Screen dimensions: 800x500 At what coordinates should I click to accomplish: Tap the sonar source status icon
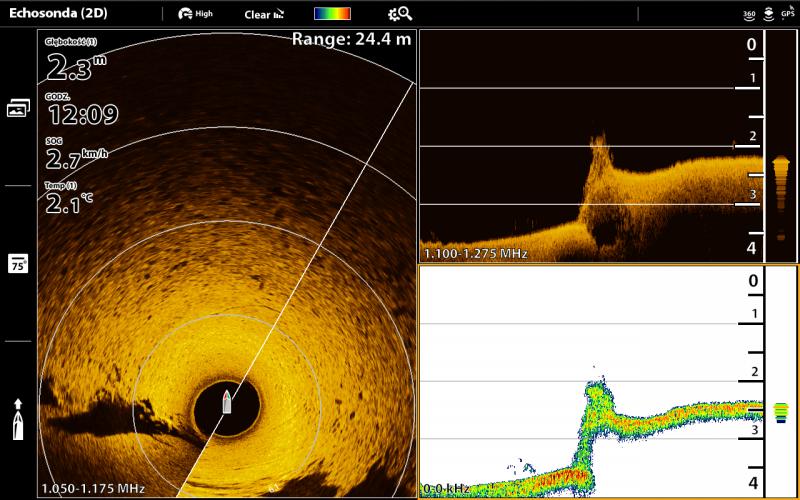click(768, 14)
